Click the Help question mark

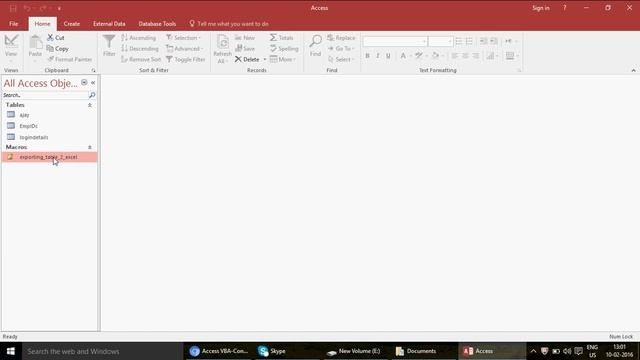(565, 8)
